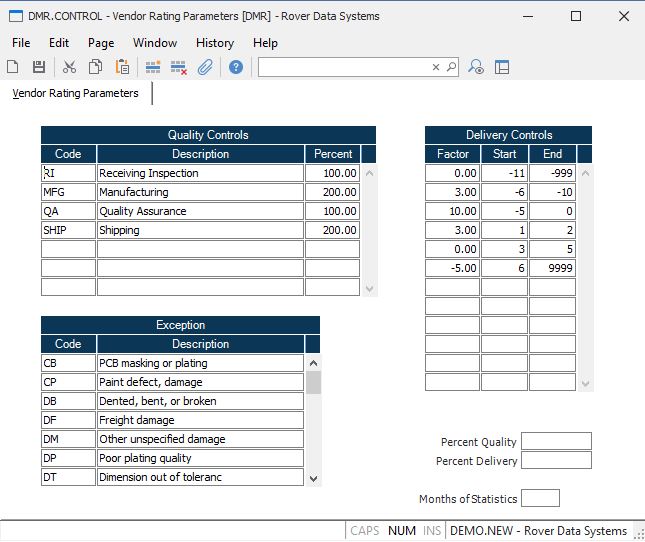Click the Copy icon in toolbar
Image resolution: width=645 pixels, height=542 pixels.
point(95,67)
